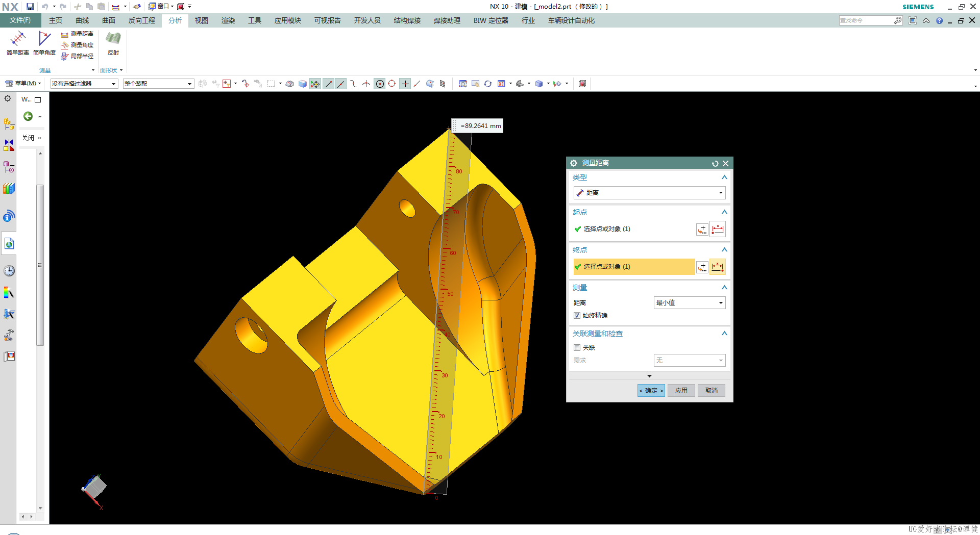
Task: Switch to the 曲面 ribbon tab
Action: 109,20
